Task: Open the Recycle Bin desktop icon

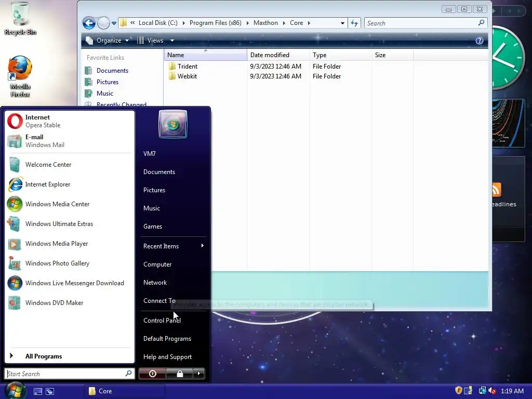Action: (x=20, y=19)
